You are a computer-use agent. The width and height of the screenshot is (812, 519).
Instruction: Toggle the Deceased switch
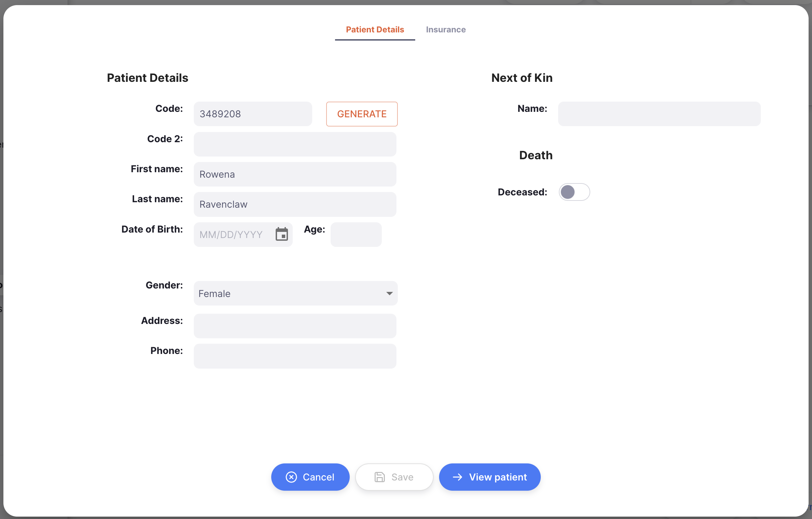pyautogui.click(x=574, y=192)
